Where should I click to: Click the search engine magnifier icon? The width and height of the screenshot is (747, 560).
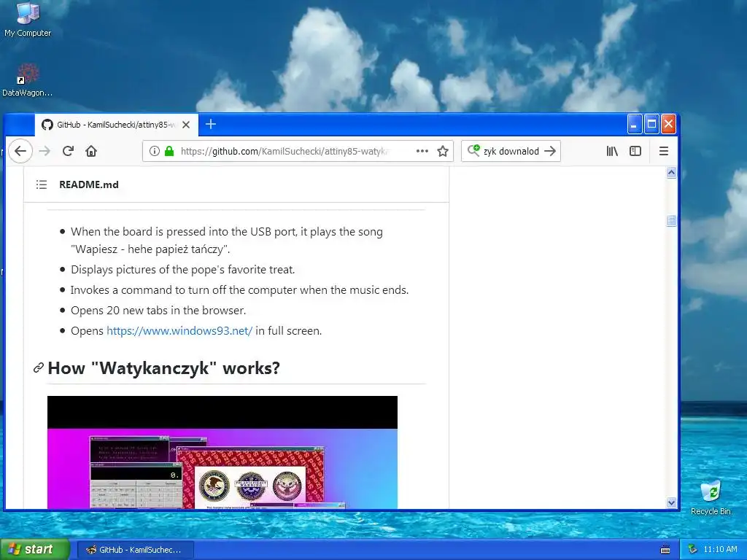(473, 150)
